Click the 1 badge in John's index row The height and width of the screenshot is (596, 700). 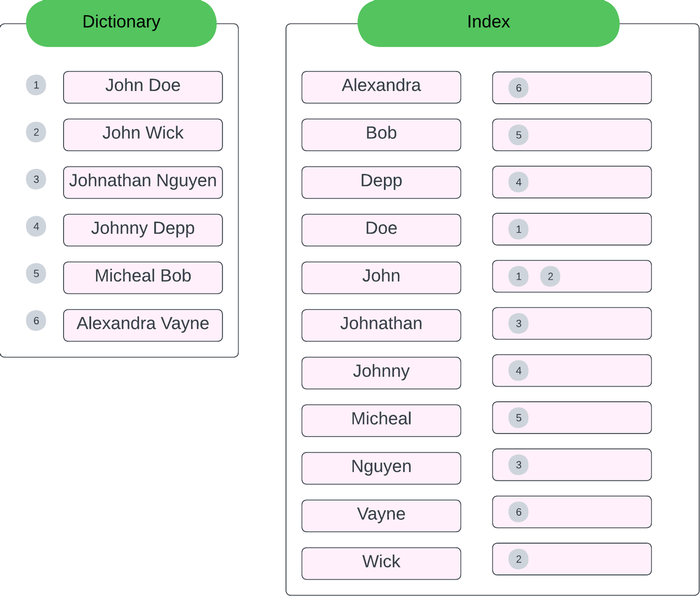518,276
